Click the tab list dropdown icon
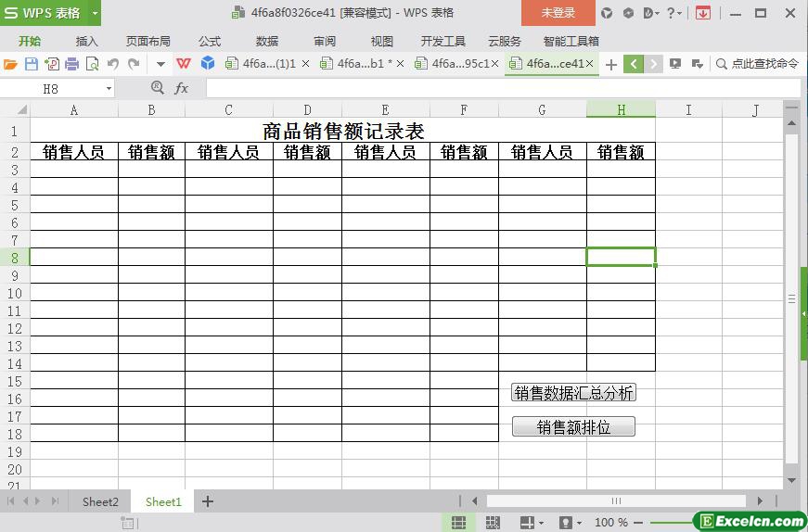808x532 pixels. click(698, 64)
